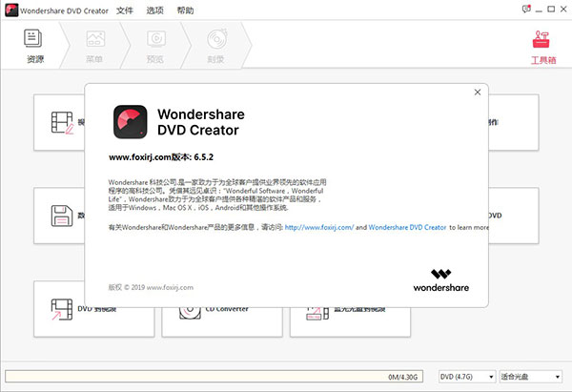Screen dimensions: 572x392
Task: Open the 选项 menu
Action: pyautogui.click(x=154, y=10)
